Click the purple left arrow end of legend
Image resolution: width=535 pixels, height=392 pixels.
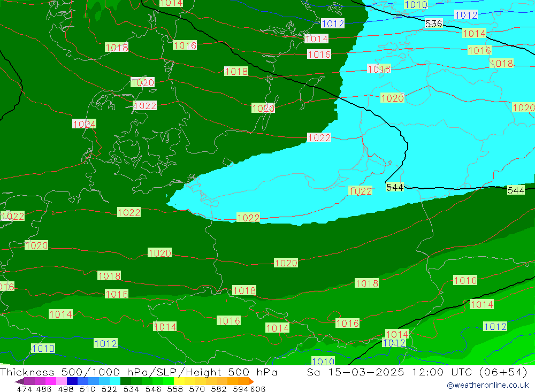(19, 381)
